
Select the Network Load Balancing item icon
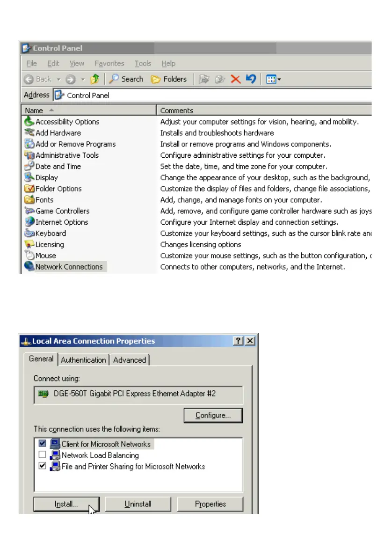[55, 455]
